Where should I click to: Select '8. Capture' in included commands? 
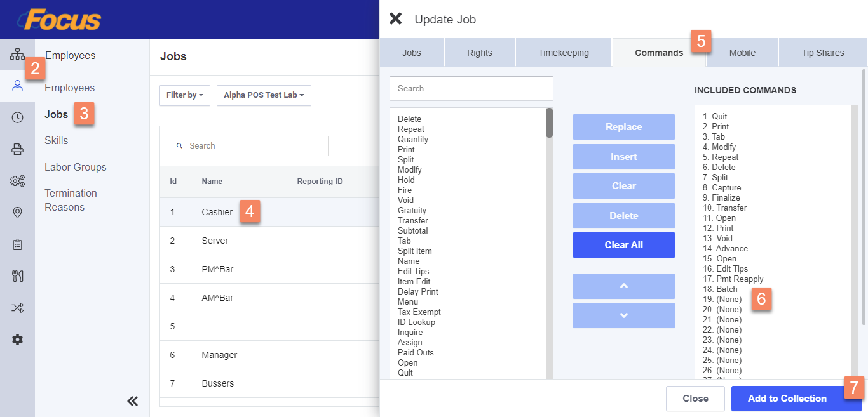tap(722, 188)
